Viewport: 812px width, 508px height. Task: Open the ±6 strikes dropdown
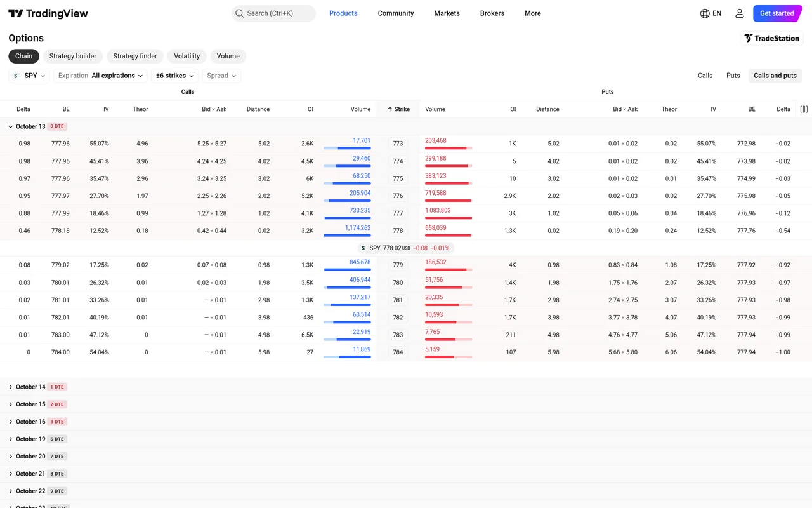tap(174, 76)
